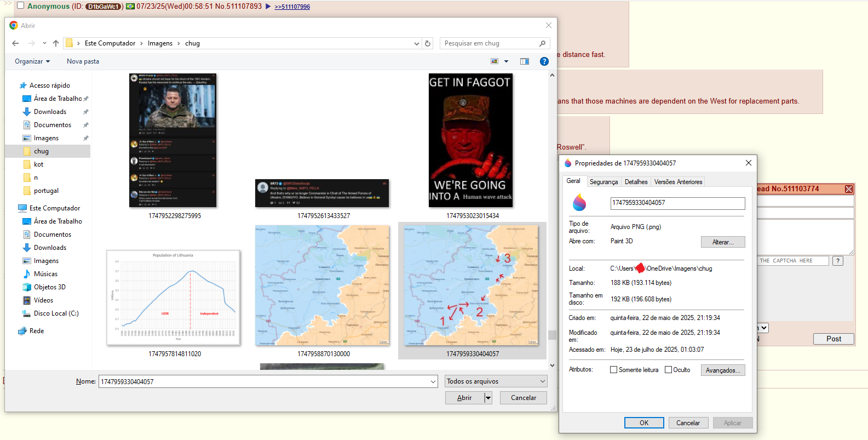Open Músicas under Este Computador
The height and width of the screenshot is (440, 868).
click(45, 274)
